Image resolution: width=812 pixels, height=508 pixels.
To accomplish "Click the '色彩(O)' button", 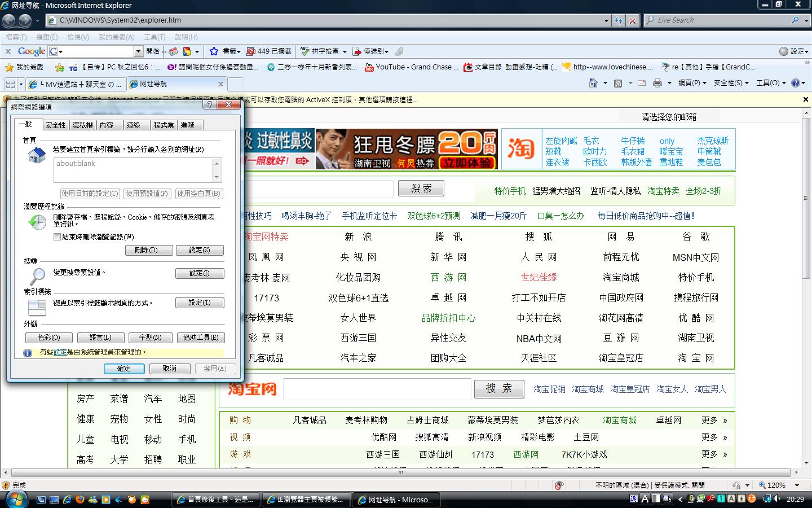I will pos(49,338).
